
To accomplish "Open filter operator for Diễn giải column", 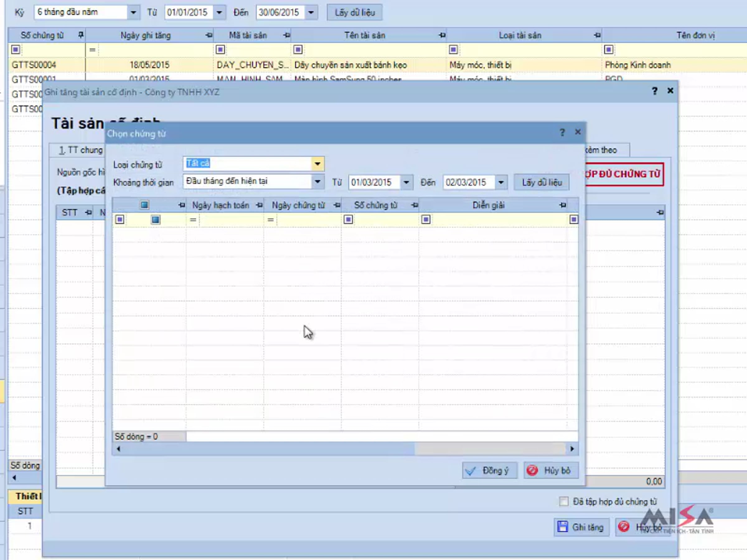I will pyautogui.click(x=426, y=220).
